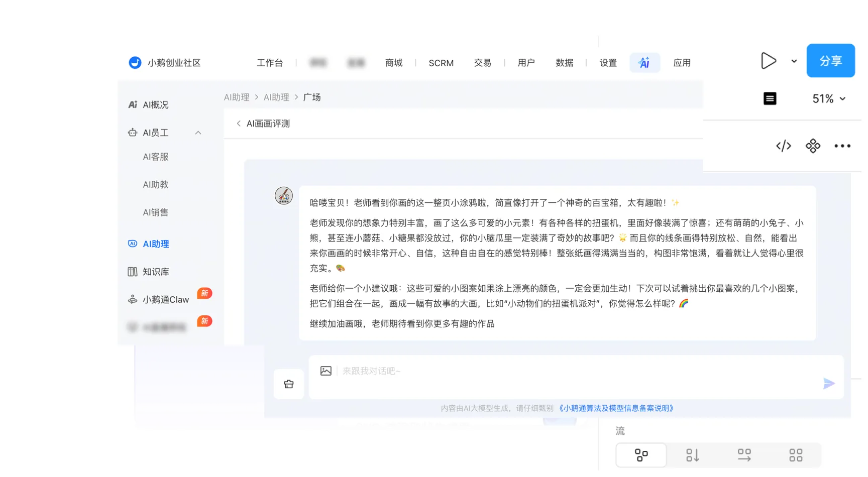This screenshot has width=868, height=477.
Task: Open the 小鹅通算法及模型信息备案说明 link
Action: [x=616, y=409]
